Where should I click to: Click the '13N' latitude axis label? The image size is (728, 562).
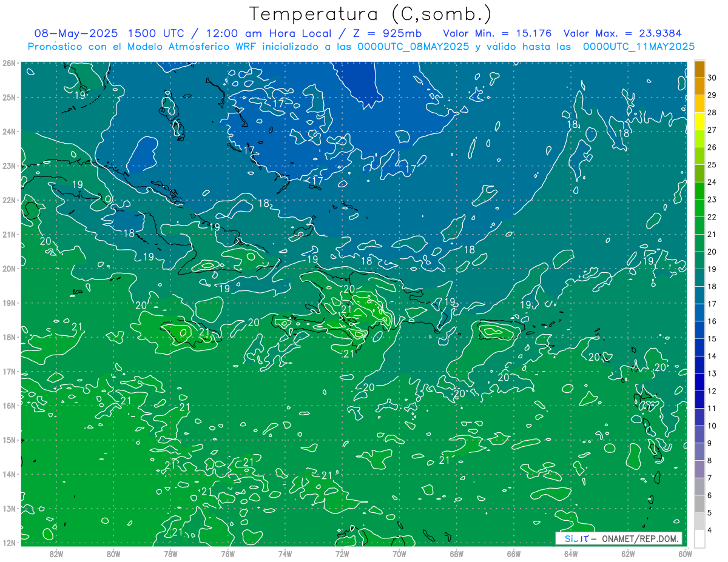point(9,508)
